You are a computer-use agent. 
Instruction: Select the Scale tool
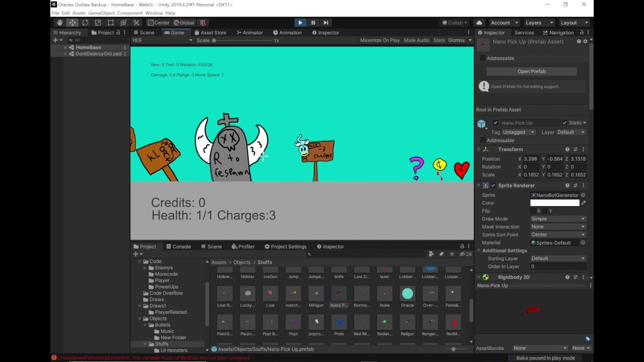(98, 23)
